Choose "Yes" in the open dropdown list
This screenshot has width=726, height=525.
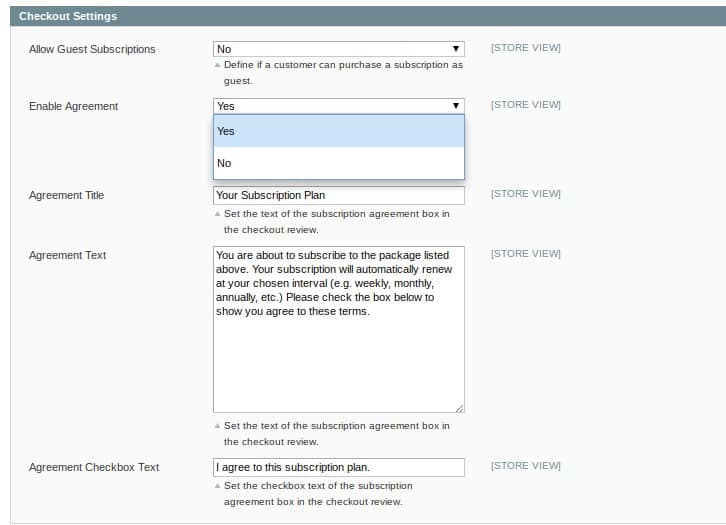(x=338, y=131)
